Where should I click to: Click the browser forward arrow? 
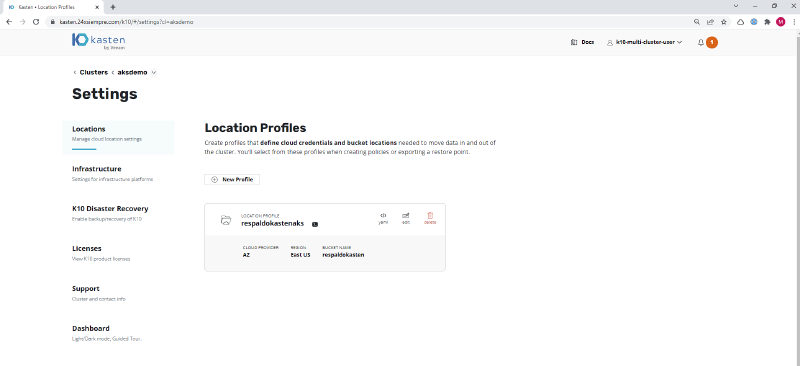[x=22, y=22]
